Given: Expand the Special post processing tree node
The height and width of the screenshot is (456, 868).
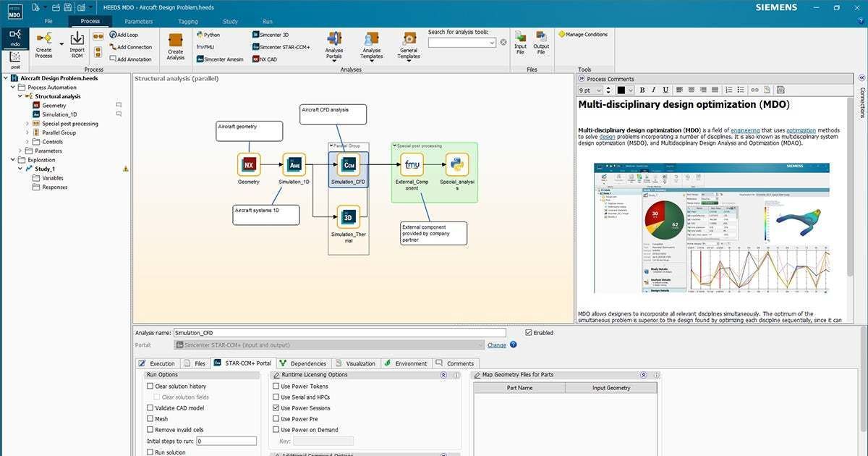Looking at the screenshot, I should [x=27, y=124].
